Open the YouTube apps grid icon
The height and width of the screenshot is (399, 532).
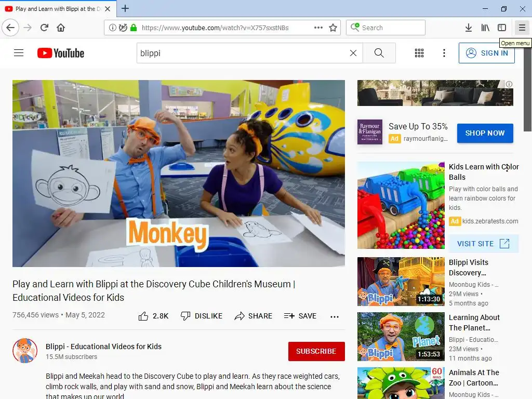pos(419,53)
